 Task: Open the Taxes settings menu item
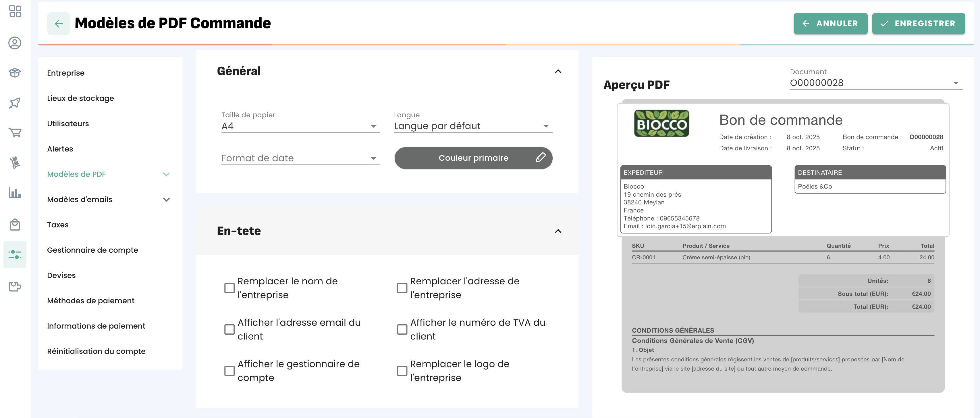58,225
